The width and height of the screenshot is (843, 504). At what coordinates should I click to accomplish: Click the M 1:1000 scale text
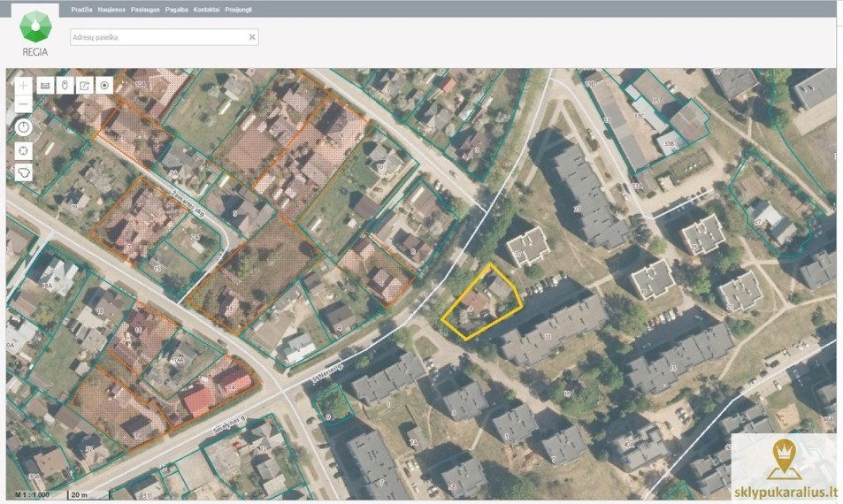[x=32, y=494]
